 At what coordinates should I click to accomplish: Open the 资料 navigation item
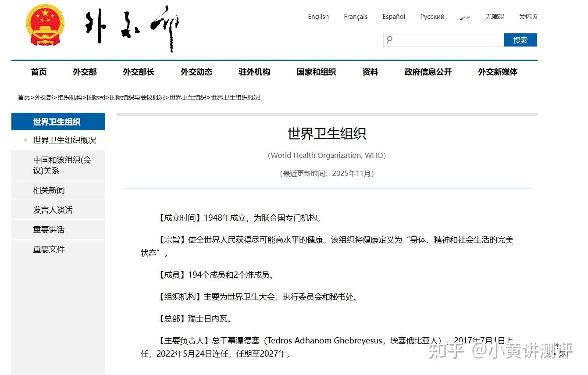pyautogui.click(x=370, y=72)
